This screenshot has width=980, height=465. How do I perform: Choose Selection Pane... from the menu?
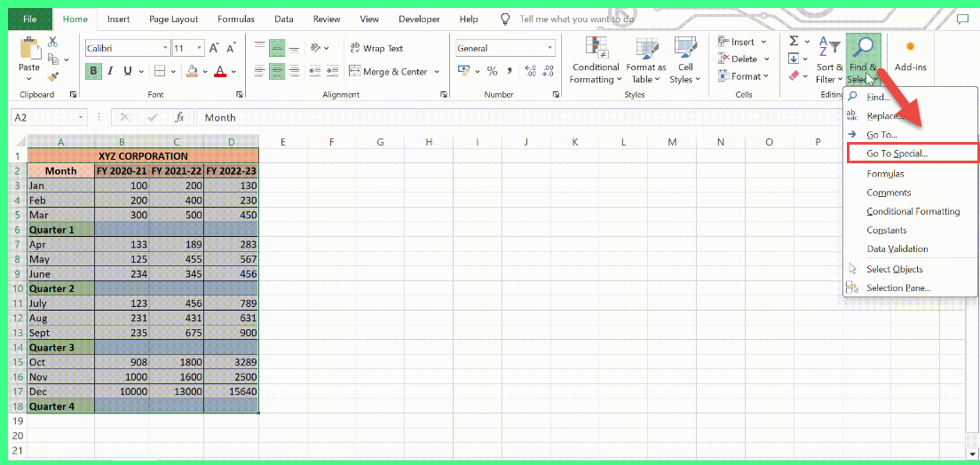coord(910,288)
